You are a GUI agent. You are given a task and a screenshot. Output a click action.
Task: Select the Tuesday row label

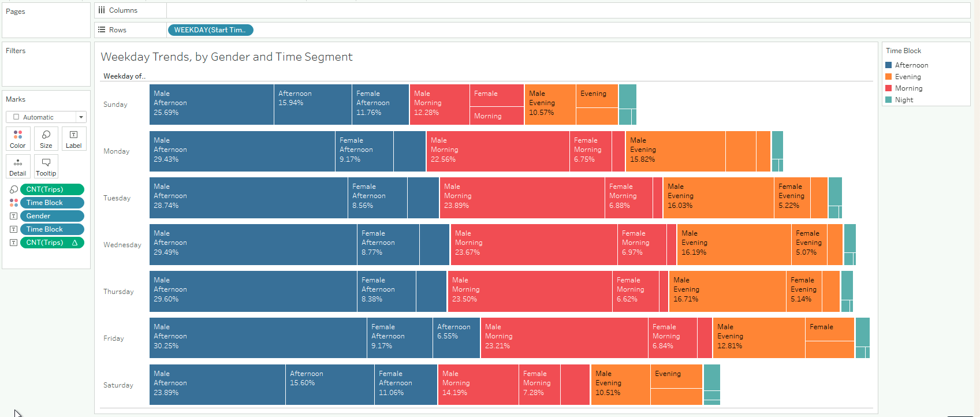(117, 198)
